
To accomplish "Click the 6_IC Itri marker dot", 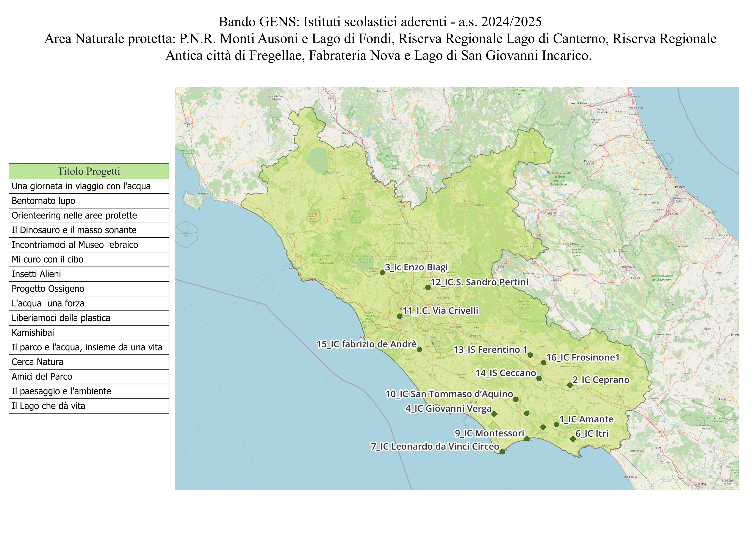I will (x=573, y=439).
